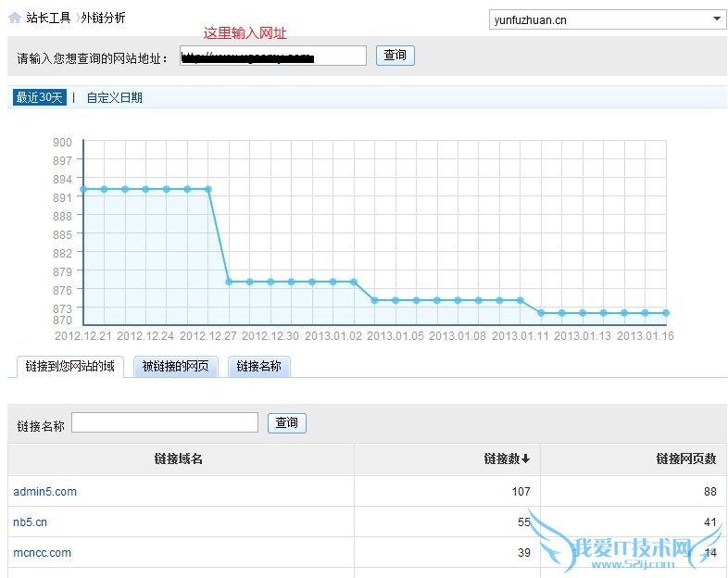Image resolution: width=728 pixels, height=578 pixels.
Task: Sort by 链接数 column header arrow
Action: coord(525,459)
